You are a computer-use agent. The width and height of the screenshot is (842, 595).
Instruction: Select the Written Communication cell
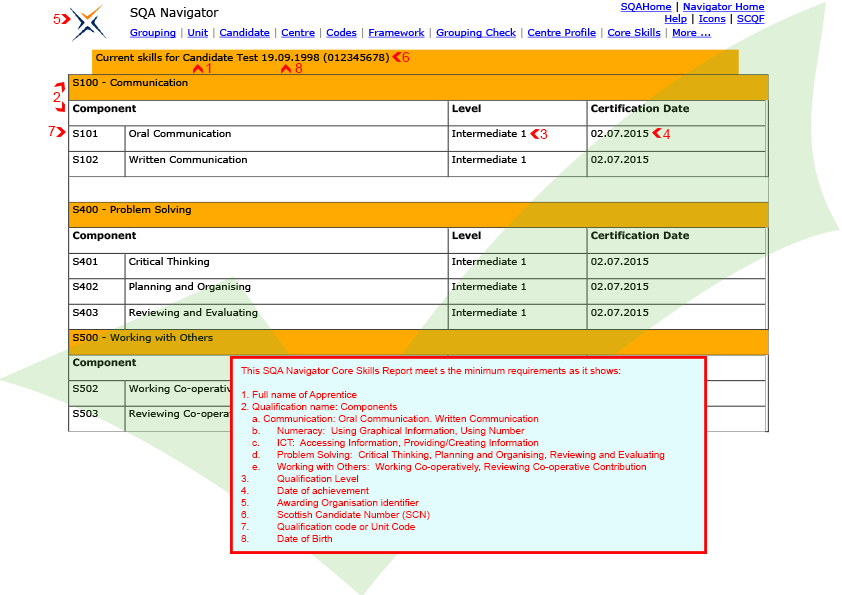point(287,164)
